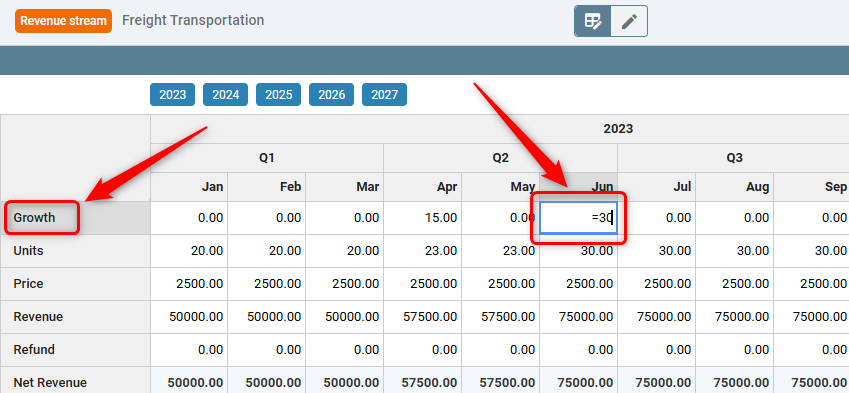The width and height of the screenshot is (849, 393).
Task: Click the Mar column header
Action: pos(345,187)
